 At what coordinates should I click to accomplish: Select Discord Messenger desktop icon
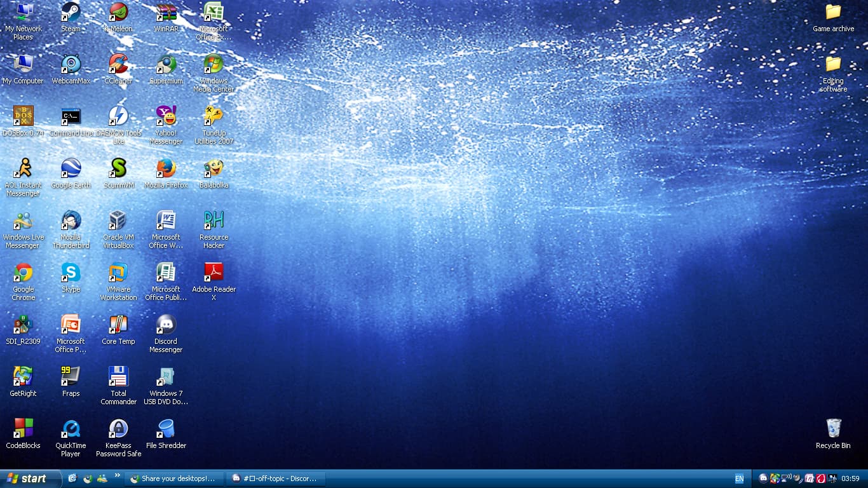coord(166,324)
